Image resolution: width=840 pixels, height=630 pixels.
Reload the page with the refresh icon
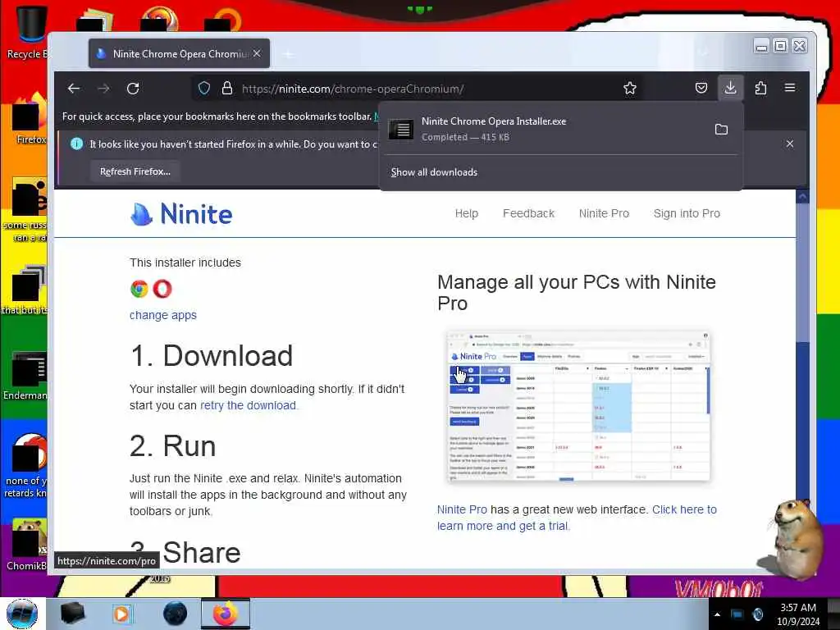[x=133, y=89]
